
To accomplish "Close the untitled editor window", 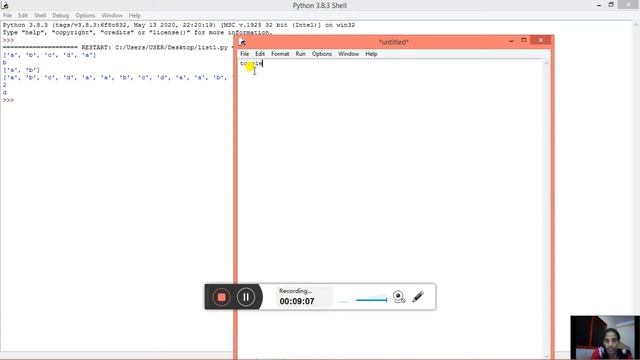I will 541,40.
